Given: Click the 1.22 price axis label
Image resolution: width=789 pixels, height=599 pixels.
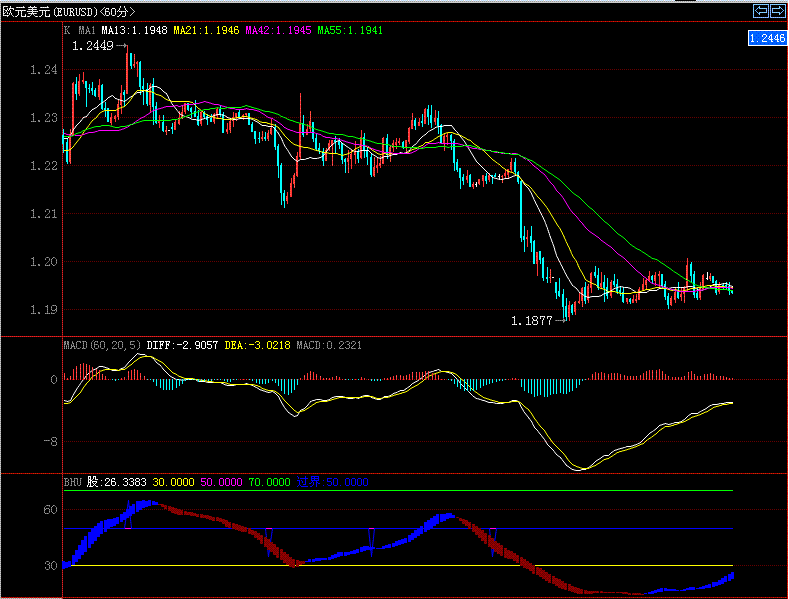Looking at the screenshot, I should 44,166.
